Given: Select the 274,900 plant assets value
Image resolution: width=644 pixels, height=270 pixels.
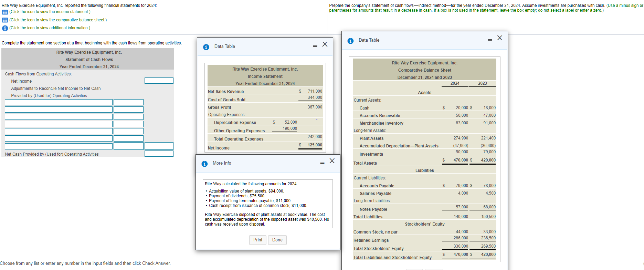Looking at the screenshot, I should pyautogui.click(x=461, y=138).
